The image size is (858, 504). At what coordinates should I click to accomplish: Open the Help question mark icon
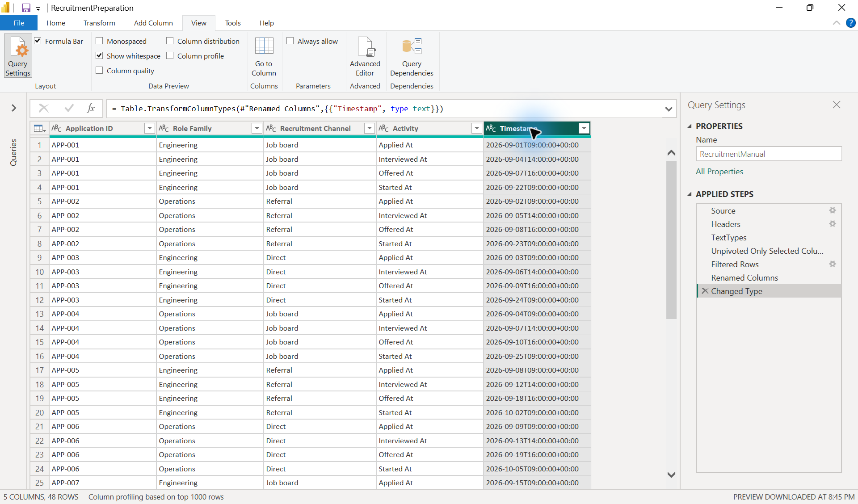(x=850, y=23)
